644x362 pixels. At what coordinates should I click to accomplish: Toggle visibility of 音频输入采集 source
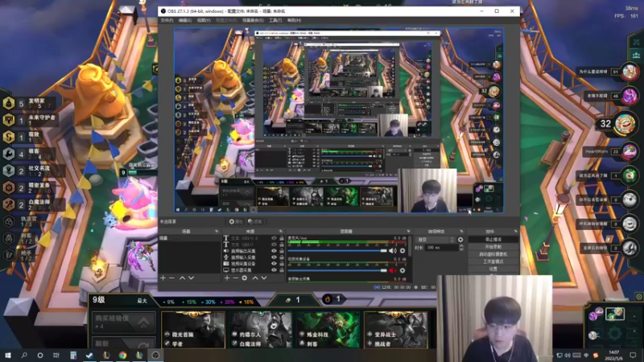click(x=274, y=257)
